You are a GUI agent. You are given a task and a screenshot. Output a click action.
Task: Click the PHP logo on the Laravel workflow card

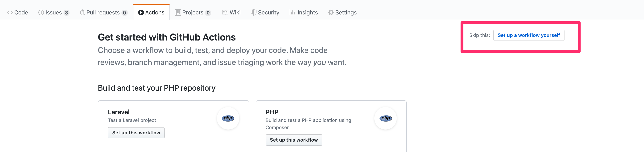(x=228, y=118)
